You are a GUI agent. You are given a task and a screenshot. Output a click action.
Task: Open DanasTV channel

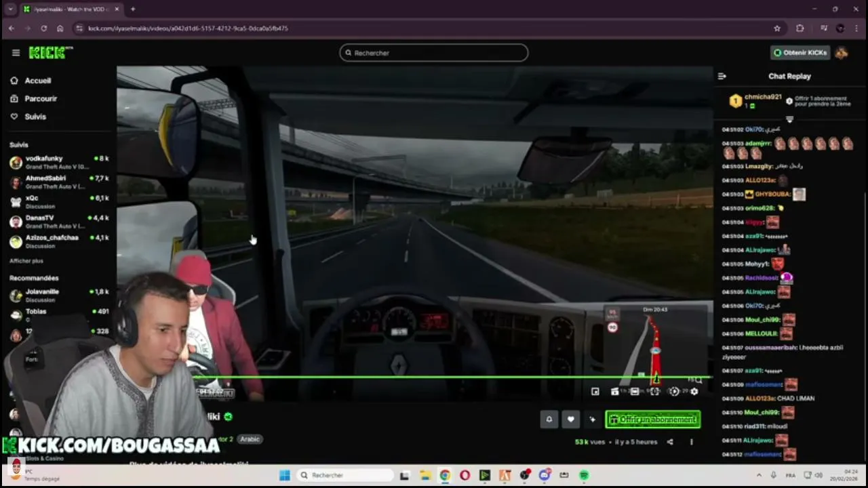coord(59,222)
